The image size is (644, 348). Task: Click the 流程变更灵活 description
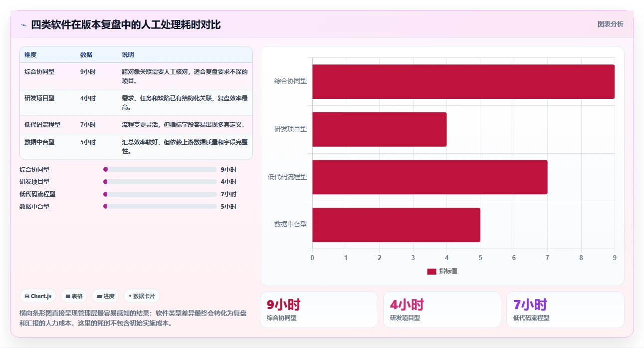coord(184,125)
